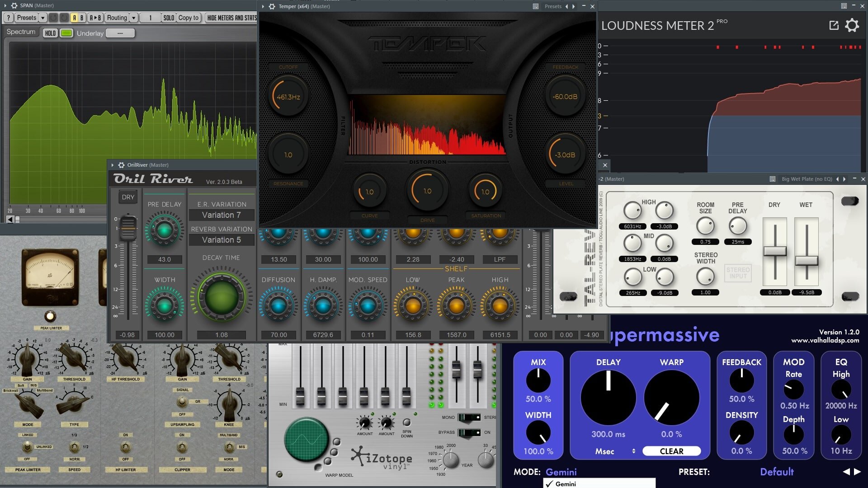Screen dimensions: 868x488
Task: Select Gemini in the mode list
Action: (566, 483)
